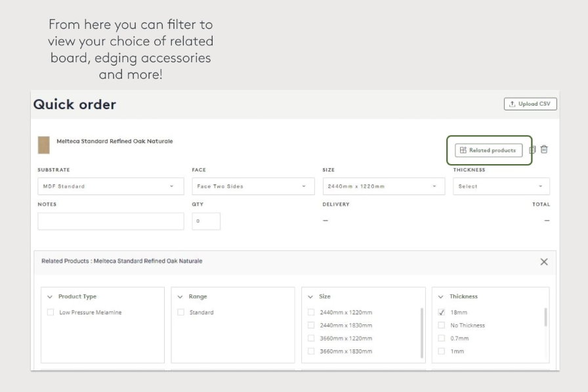Open the Thickness Select dropdown
The image size is (588, 392).
501,186
